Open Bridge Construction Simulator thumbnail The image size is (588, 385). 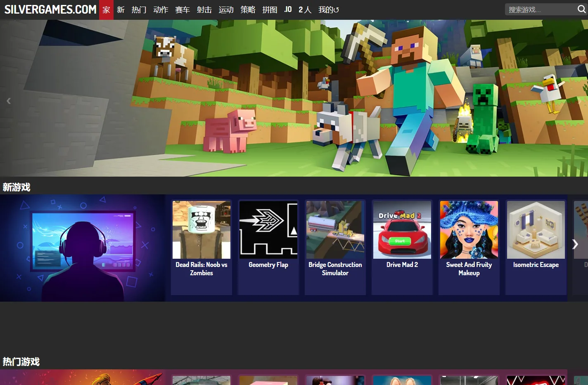335,230
